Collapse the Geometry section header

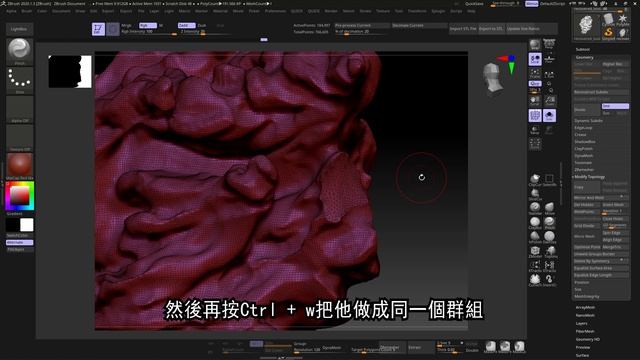(x=584, y=58)
